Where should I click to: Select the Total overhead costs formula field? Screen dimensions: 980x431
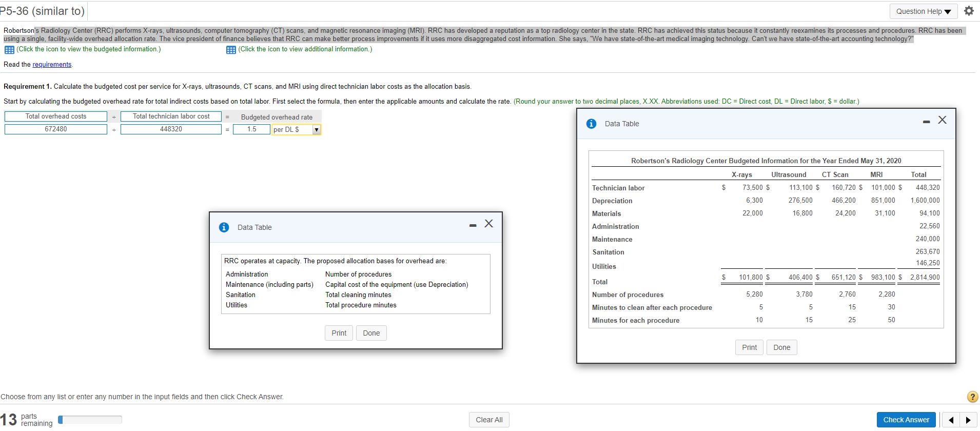56,116
